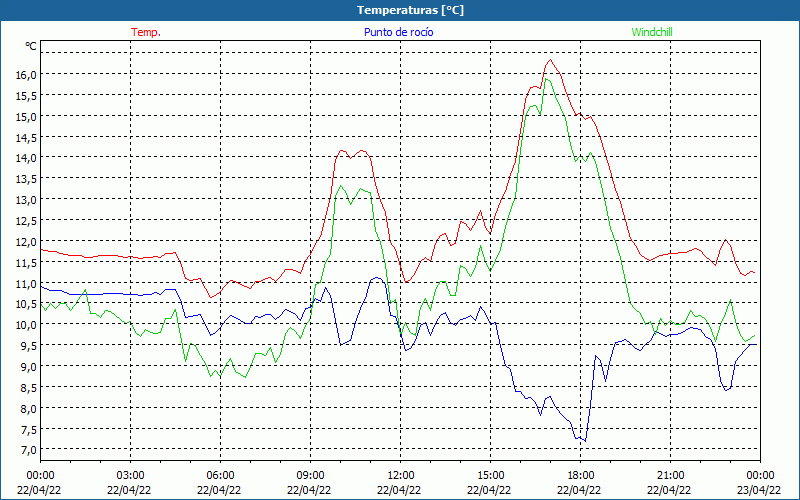The width and height of the screenshot is (800, 500).
Task: Click the 9,5 y-axis value
Action: point(29,345)
